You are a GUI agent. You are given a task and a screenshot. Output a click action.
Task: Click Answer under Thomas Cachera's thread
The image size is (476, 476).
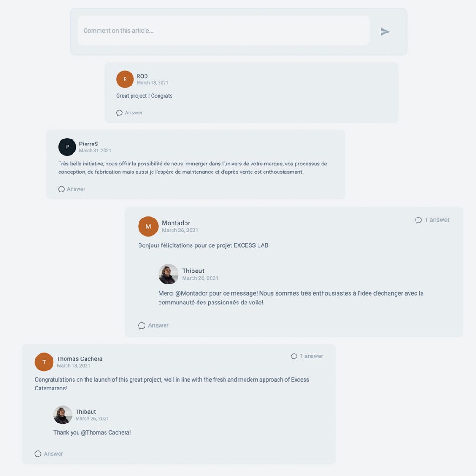(x=49, y=454)
